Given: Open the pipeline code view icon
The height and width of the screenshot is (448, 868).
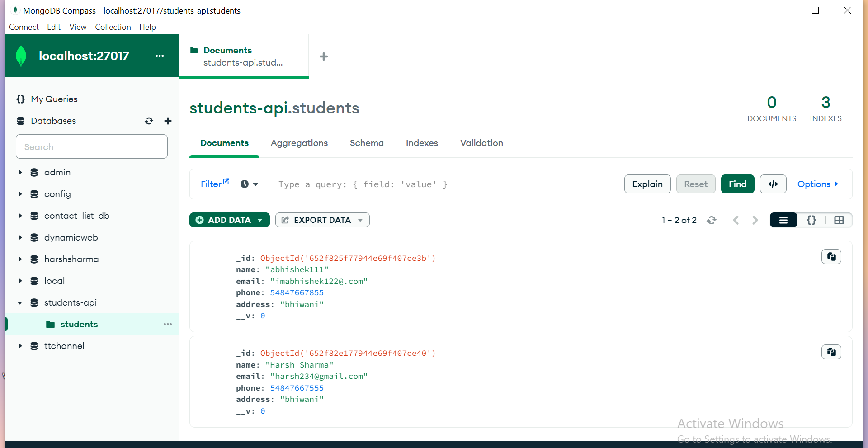Looking at the screenshot, I should (773, 184).
